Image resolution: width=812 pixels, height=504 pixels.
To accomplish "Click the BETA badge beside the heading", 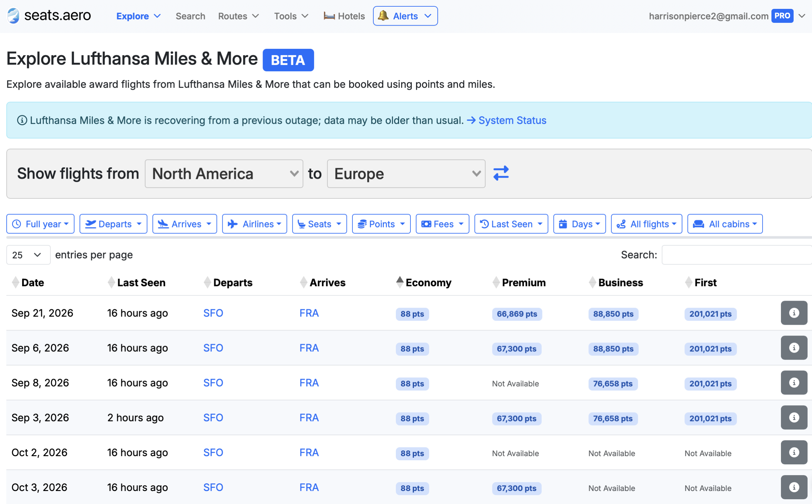I will pos(288,60).
